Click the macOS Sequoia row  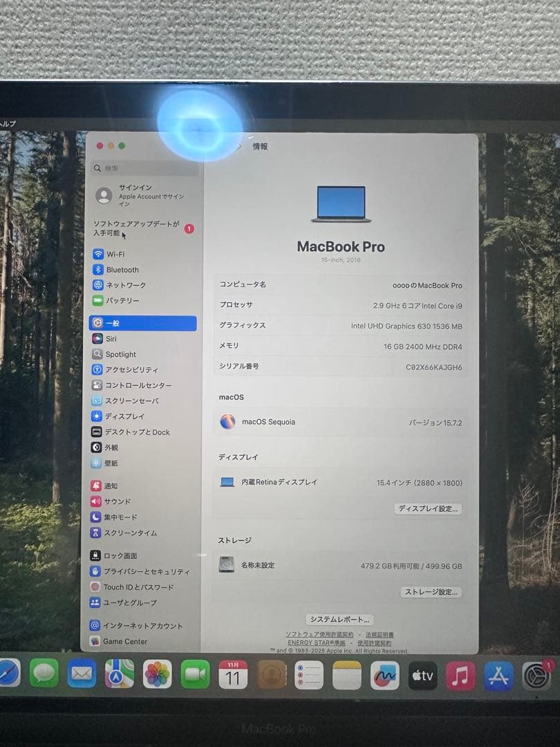click(x=341, y=422)
